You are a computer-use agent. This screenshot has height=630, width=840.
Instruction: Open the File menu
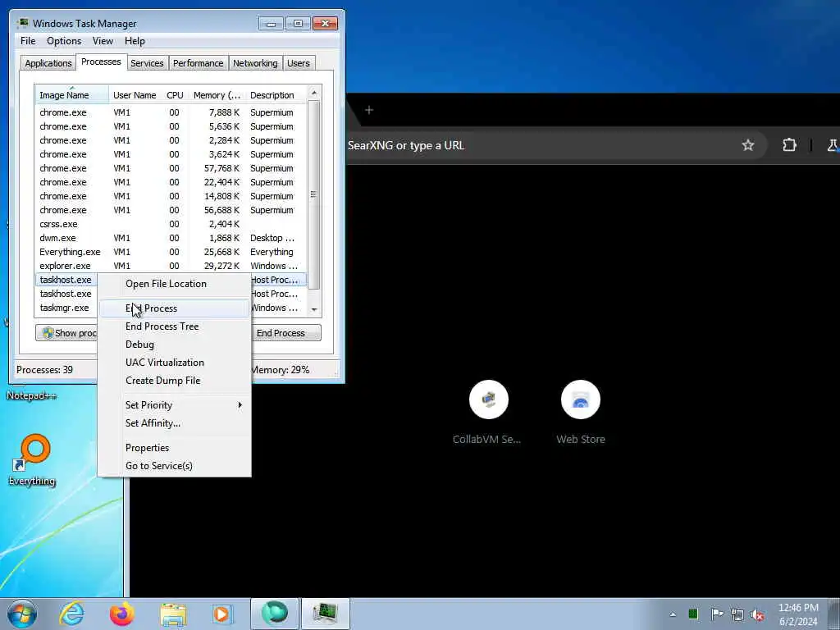pos(28,41)
